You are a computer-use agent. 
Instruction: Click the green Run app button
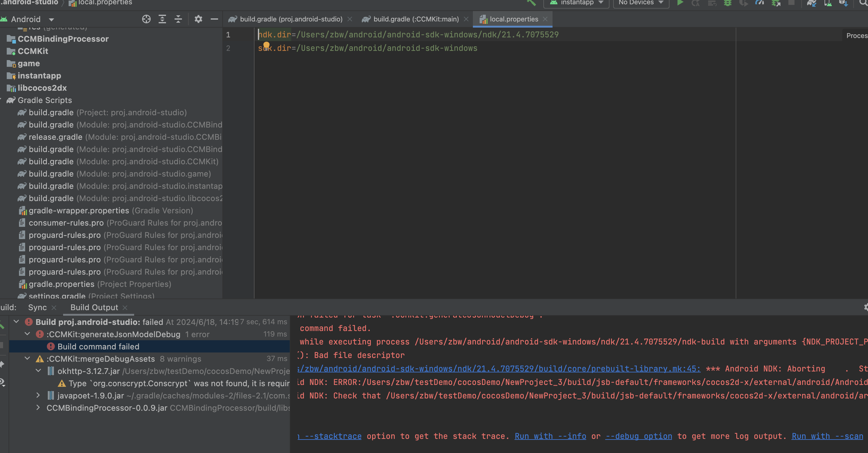click(680, 3)
